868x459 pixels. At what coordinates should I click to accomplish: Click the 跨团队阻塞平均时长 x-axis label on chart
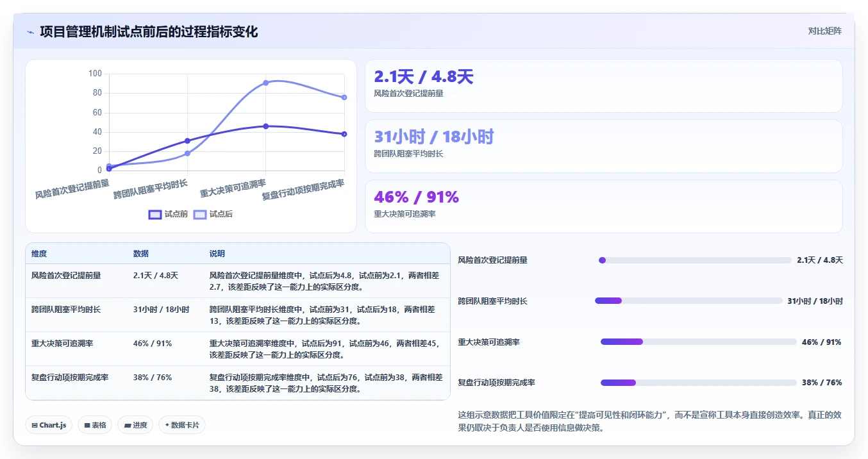[x=151, y=190]
